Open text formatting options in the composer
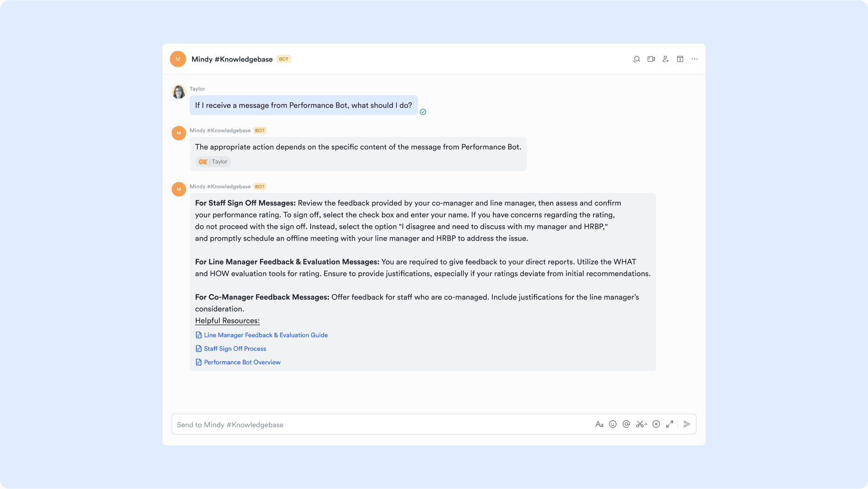 (599, 424)
